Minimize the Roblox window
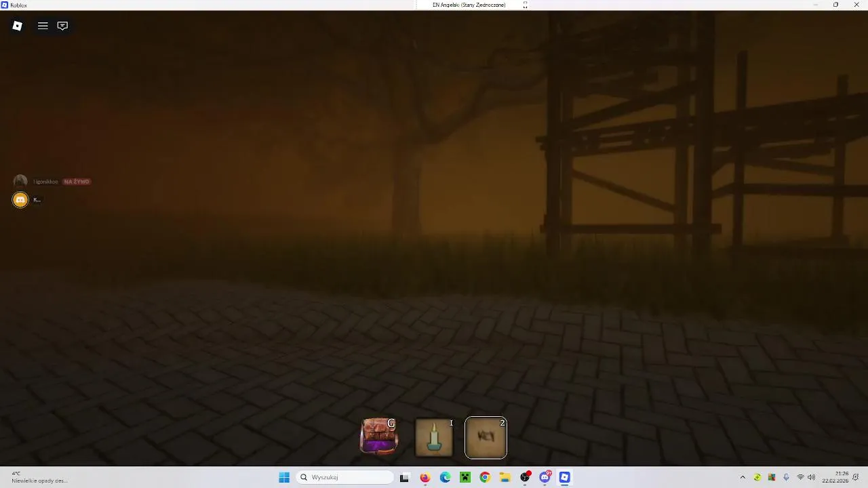The width and height of the screenshot is (868, 488). coord(816,5)
